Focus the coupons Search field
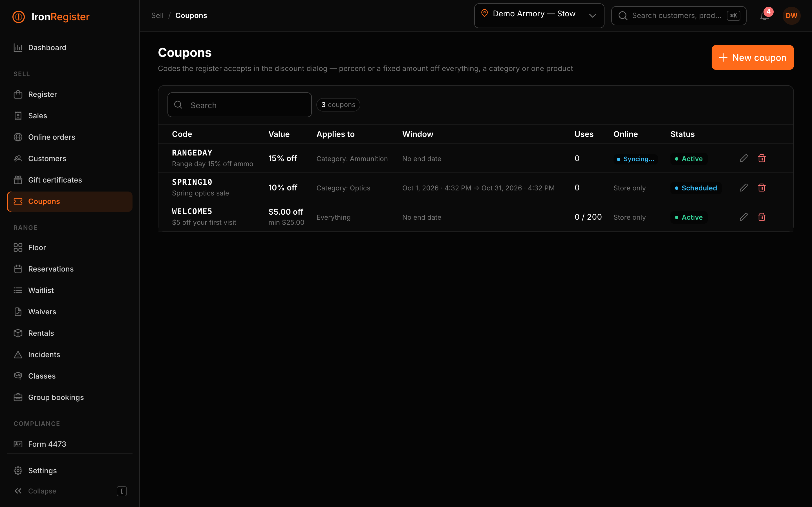This screenshot has width=812, height=507. pos(239,105)
